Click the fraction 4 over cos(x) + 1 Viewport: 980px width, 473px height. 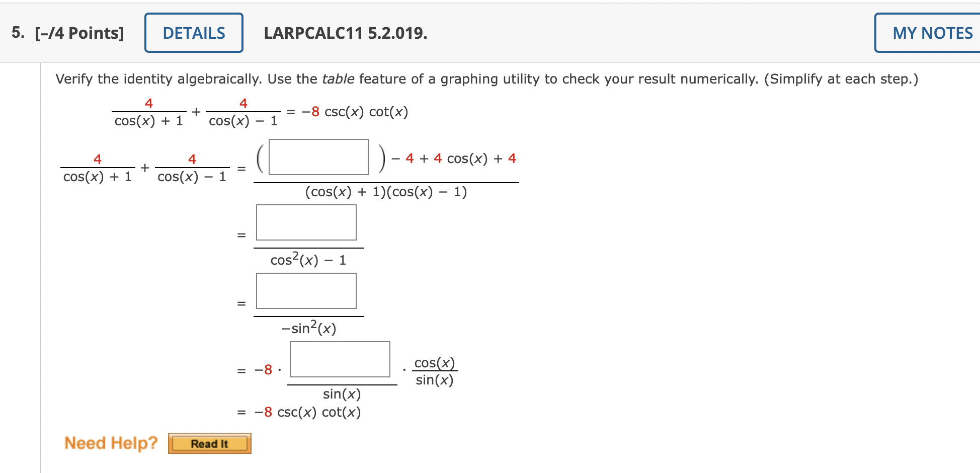pos(97,166)
